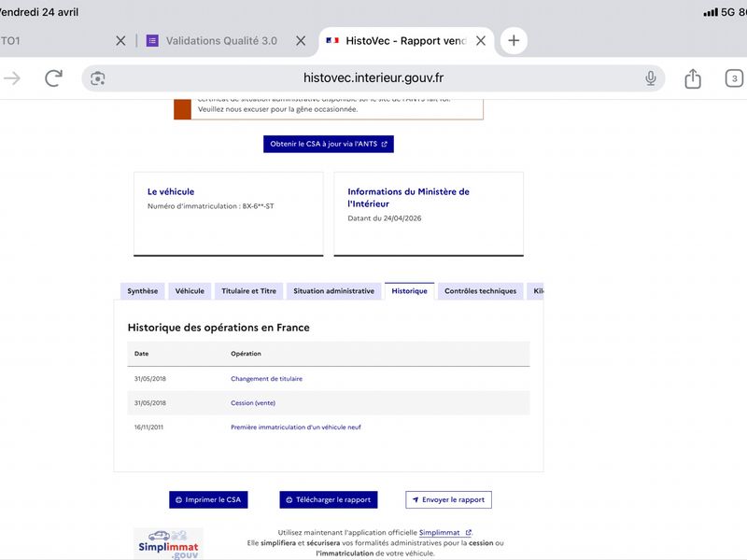Tap the histovec.interieur.gouv.fr address field
This screenshot has width=747, height=560.
(373, 78)
